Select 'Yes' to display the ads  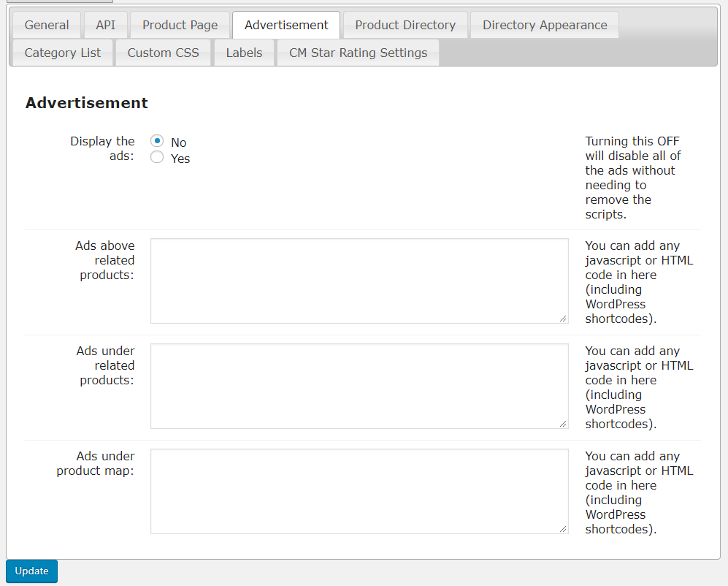click(x=157, y=157)
